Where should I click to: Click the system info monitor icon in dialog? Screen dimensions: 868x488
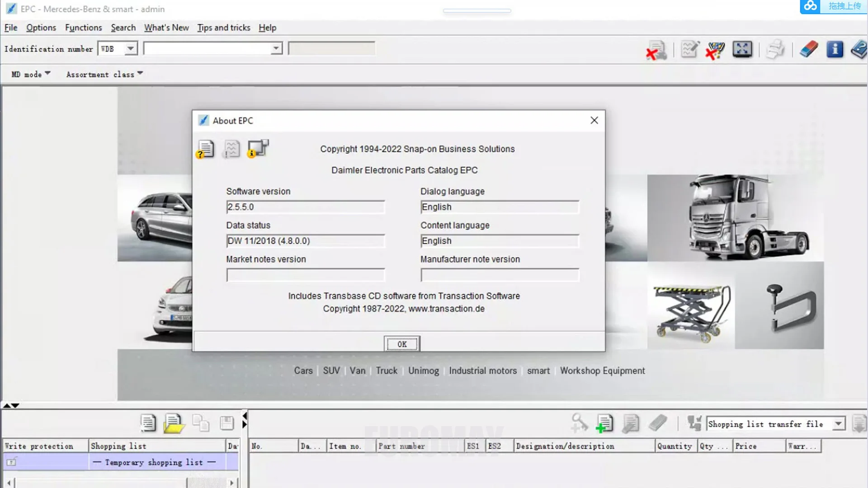258,149
